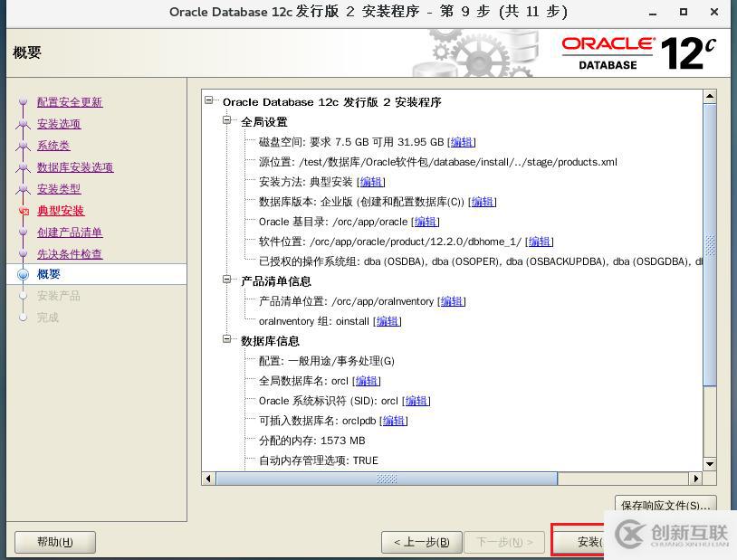Open the 数据库安装选项 step
The image size is (737, 560).
coord(75,166)
